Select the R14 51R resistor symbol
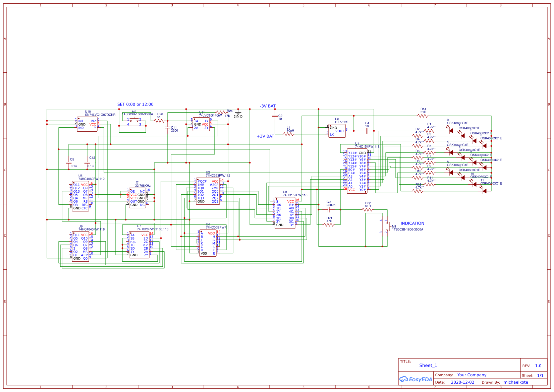The height and width of the screenshot is (392, 554). (x=423, y=116)
